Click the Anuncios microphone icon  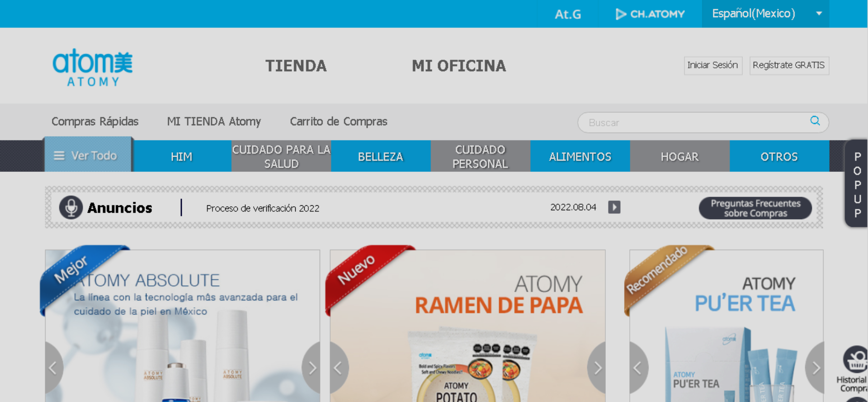tap(71, 208)
